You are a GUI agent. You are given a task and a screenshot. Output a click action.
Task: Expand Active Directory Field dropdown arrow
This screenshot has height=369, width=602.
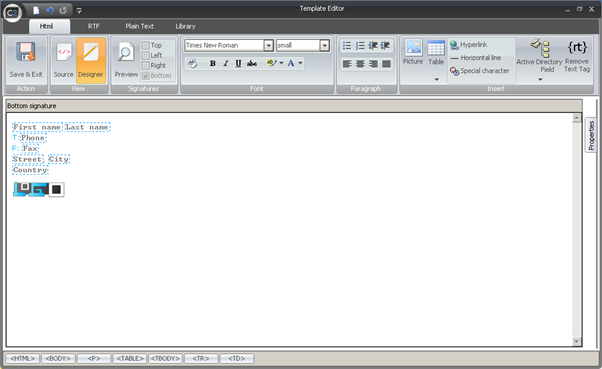(540, 79)
